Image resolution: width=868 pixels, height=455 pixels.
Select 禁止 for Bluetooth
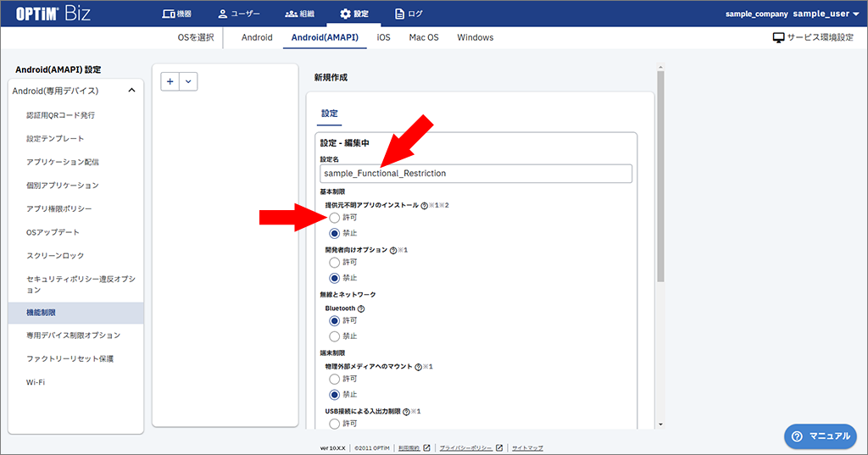coord(334,336)
